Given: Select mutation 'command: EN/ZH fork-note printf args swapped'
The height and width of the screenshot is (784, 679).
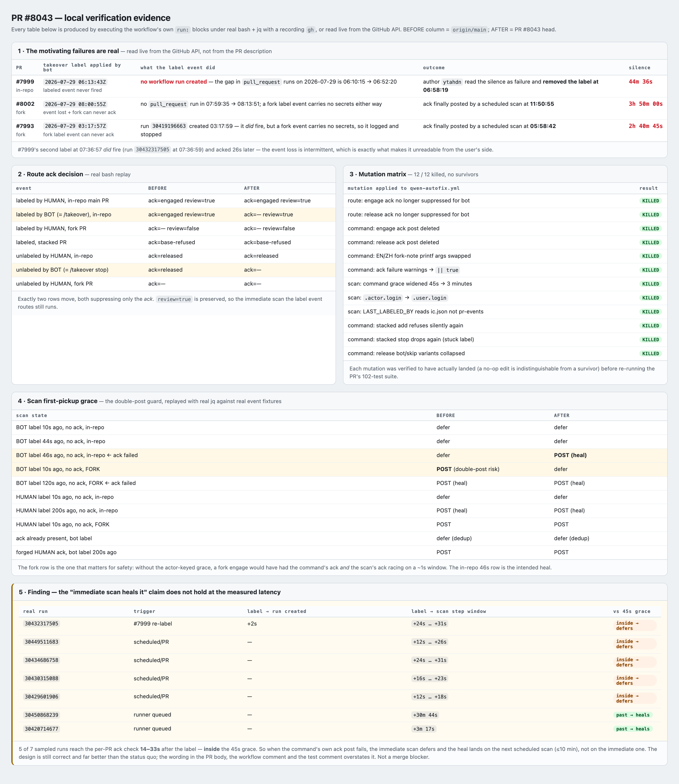Looking at the screenshot, I should point(409,256).
